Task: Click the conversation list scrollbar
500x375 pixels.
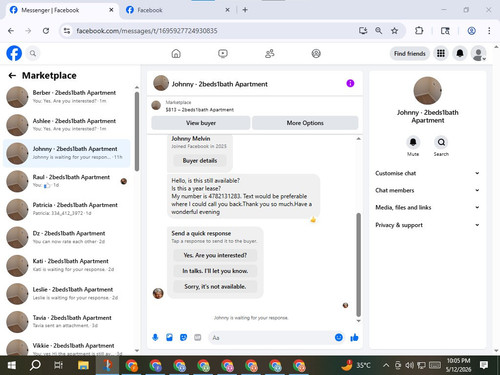Action: click(x=137, y=131)
